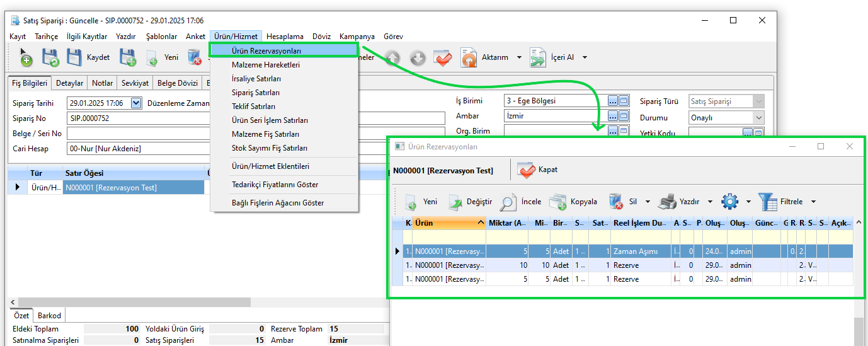Click the green up arrow toolbar icon
868x346 pixels.
pyautogui.click(x=392, y=58)
